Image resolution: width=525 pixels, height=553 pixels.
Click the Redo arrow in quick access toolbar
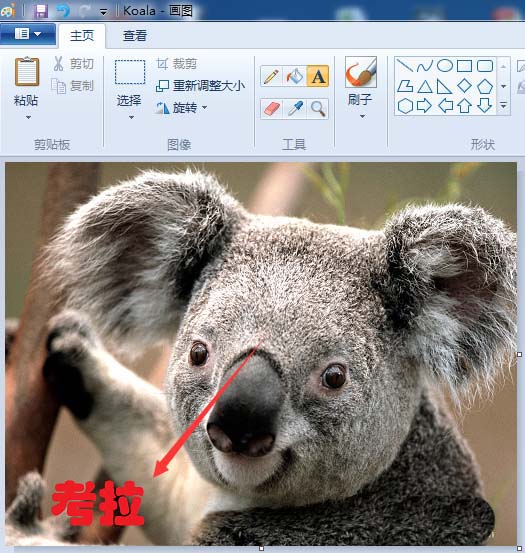[x=85, y=11]
